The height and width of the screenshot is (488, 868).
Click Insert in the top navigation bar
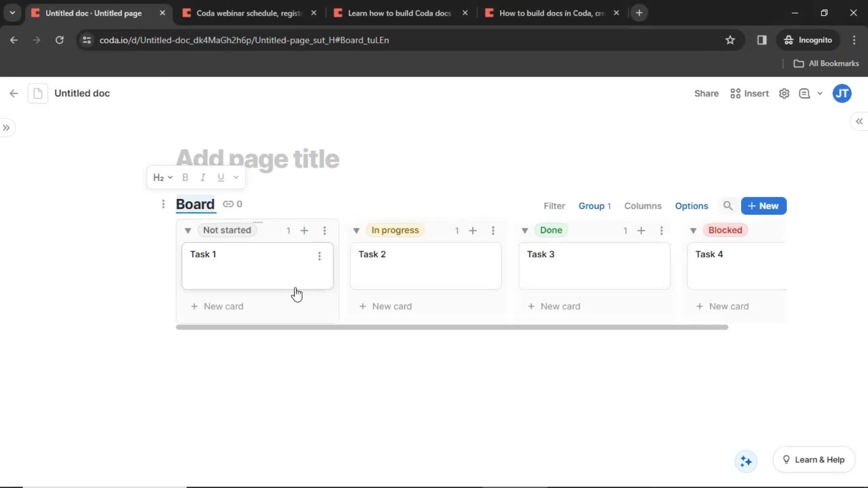click(x=750, y=93)
